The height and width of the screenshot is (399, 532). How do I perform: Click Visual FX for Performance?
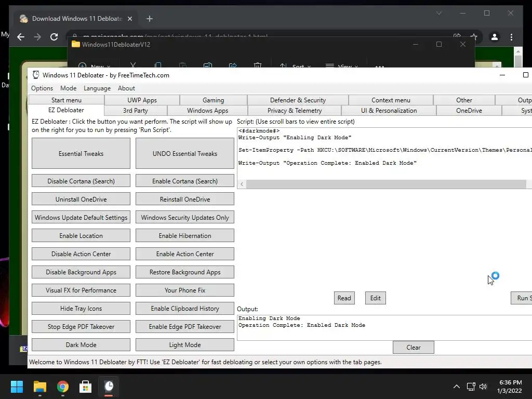(81, 290)
